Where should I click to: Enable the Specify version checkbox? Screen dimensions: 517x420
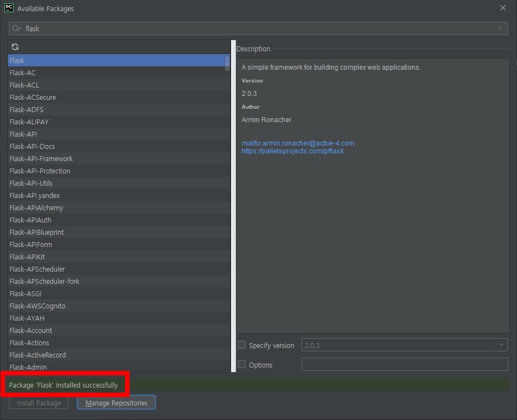[x=242, y=345]
